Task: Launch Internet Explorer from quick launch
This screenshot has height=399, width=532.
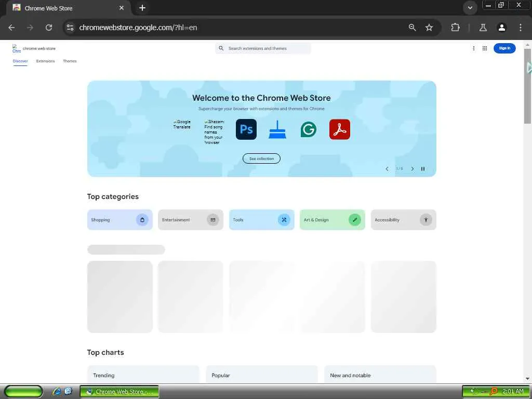Action: pyautogui.click(x=57, y=392)
